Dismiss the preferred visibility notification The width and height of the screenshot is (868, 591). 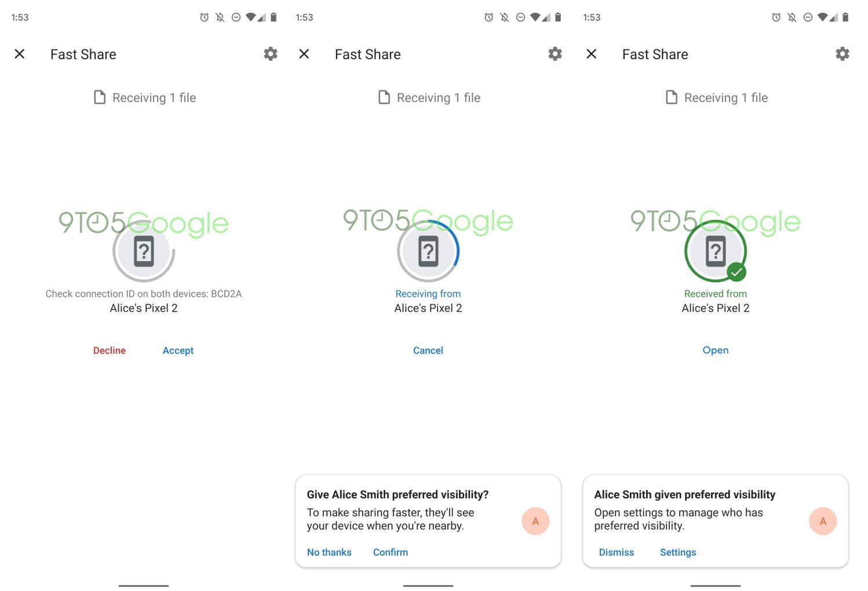tap(616, 552)
